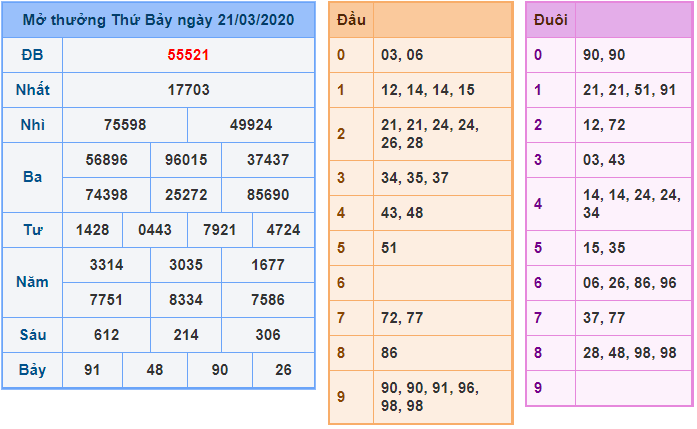Select the Nhất row label
The height and width of the screenshot is (429, 697).
pyautogui.click(x=32, y=90)
